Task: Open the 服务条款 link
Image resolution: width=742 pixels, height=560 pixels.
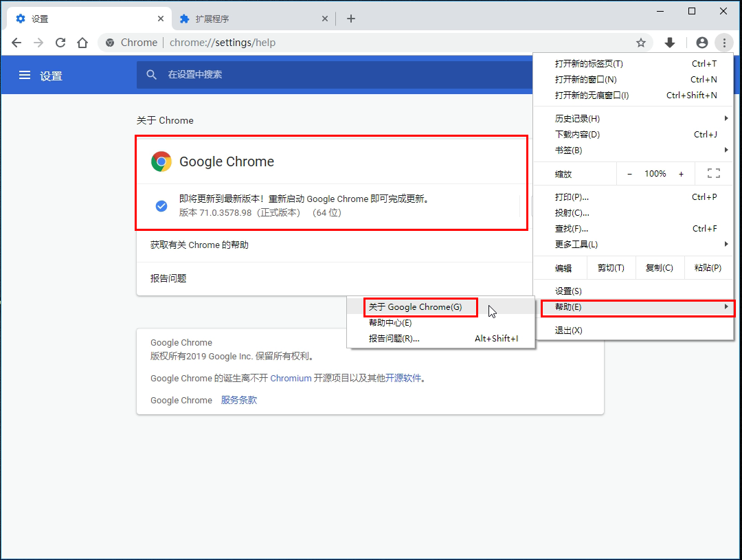Action: (x=239, y=400)
